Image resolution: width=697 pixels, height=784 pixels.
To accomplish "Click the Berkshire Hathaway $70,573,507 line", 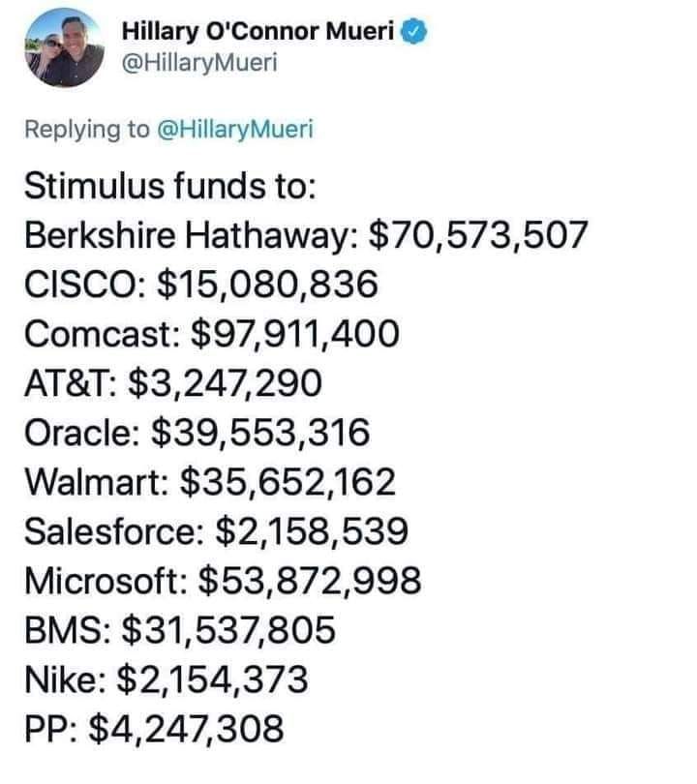I will (306, 235).
